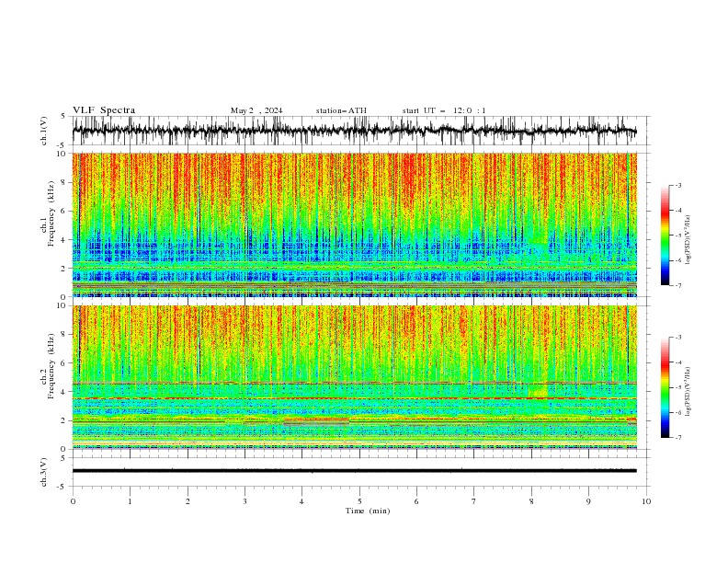Click time axis tick label "8"

(x=531, y=501)
